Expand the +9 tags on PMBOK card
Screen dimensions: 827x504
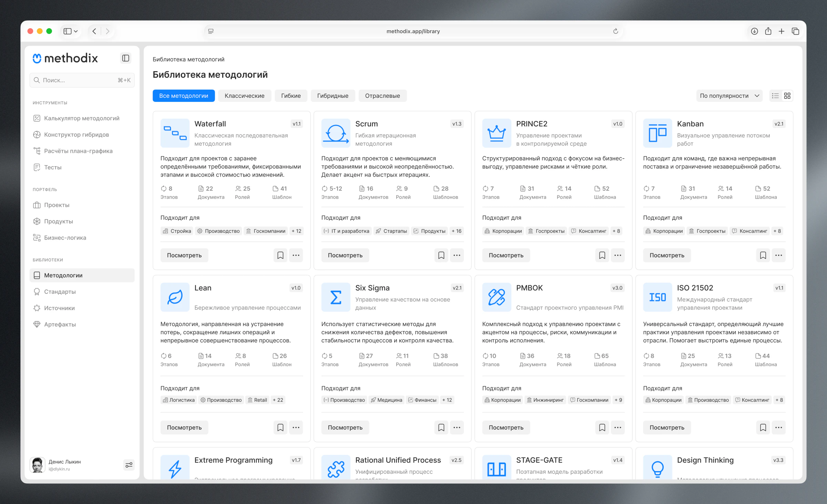(618, 400)
